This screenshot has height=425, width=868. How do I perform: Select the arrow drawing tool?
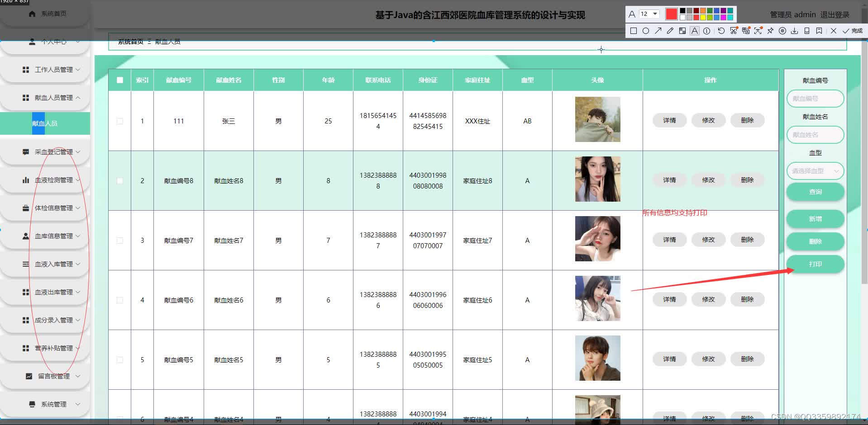coord(658,31)
